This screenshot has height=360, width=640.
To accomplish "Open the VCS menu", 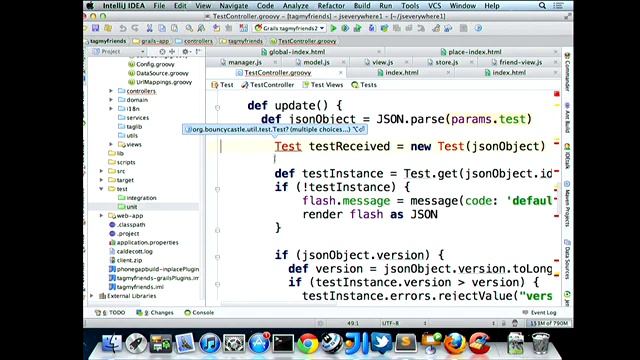I will point(434,6).
